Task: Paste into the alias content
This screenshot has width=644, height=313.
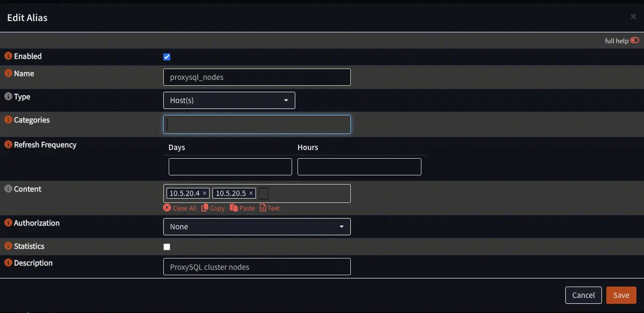Action: pyautogui.click(x=243, y=208)
